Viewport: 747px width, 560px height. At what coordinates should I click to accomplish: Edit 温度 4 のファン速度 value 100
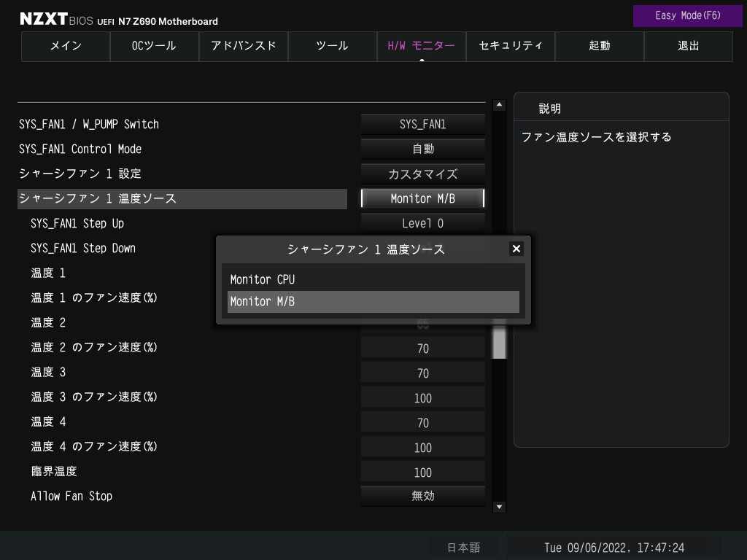[422, 448]
